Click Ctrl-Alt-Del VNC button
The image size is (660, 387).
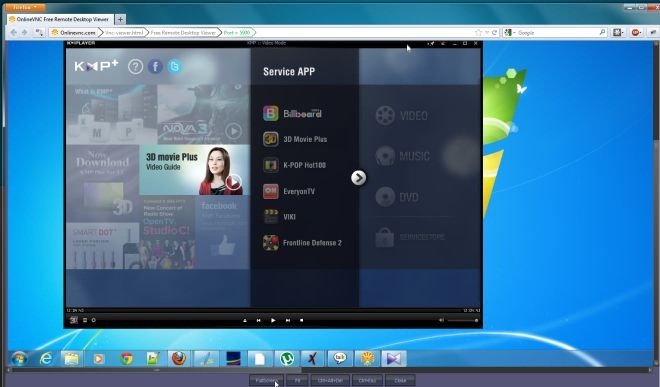tap(330, 381)
